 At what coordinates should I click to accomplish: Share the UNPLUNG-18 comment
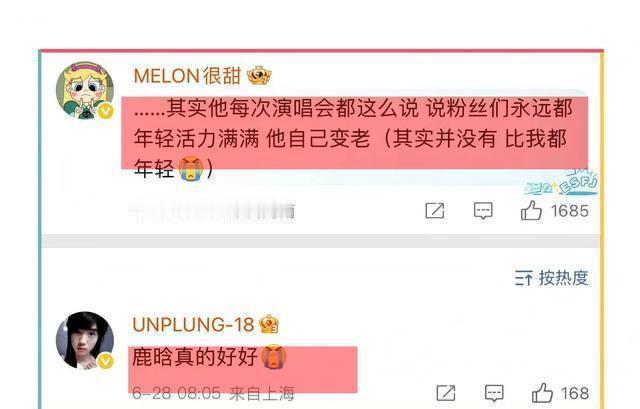pos(446,393)
